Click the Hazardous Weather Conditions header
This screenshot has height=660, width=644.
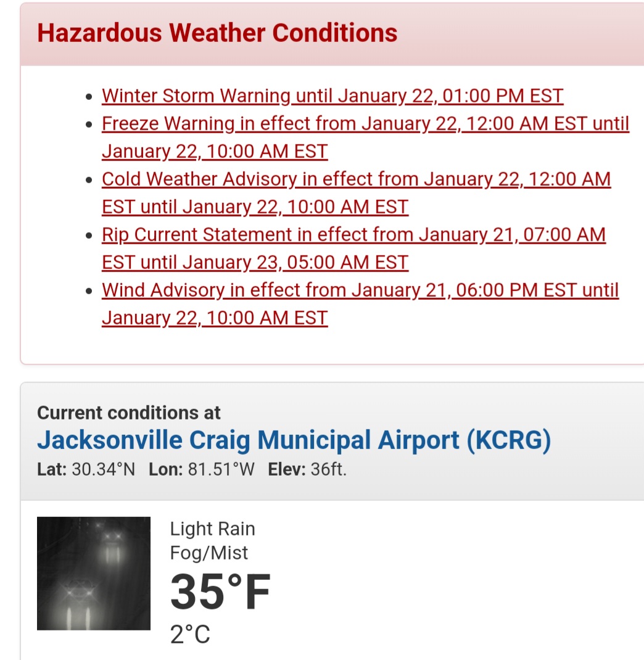[217, 33]
